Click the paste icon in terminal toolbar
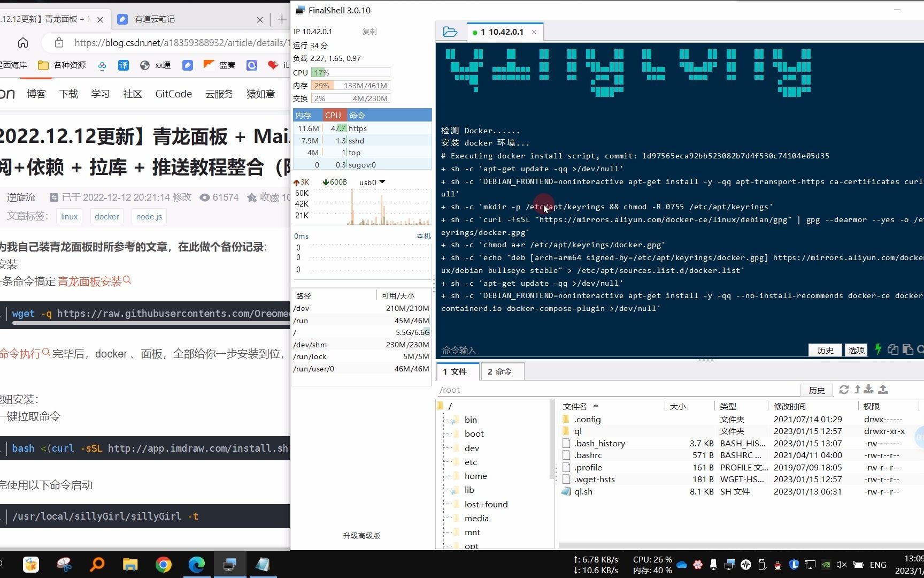This screenshot has height=578, width=924. click(x=907, y=349)
